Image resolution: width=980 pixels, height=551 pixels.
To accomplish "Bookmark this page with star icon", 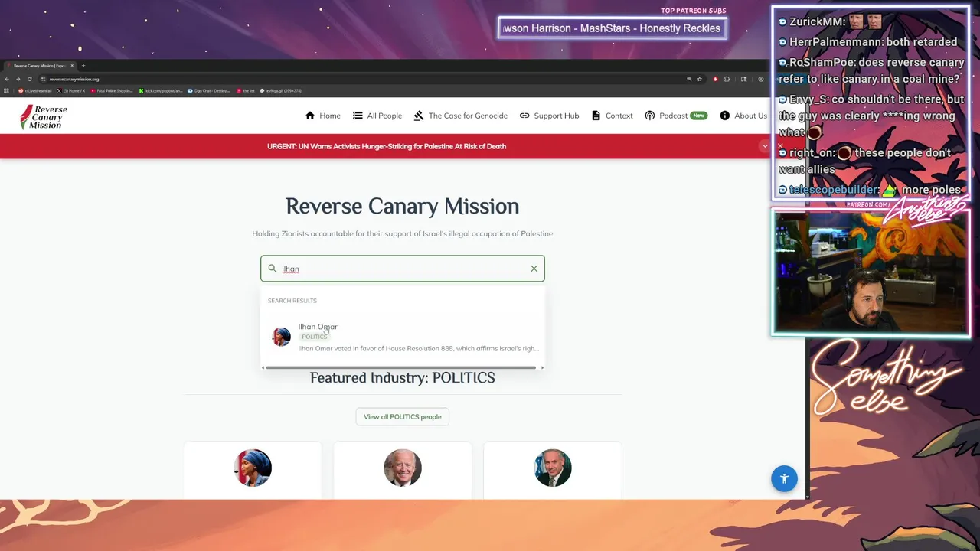I will pyautogui.click(x=699, y=79).
